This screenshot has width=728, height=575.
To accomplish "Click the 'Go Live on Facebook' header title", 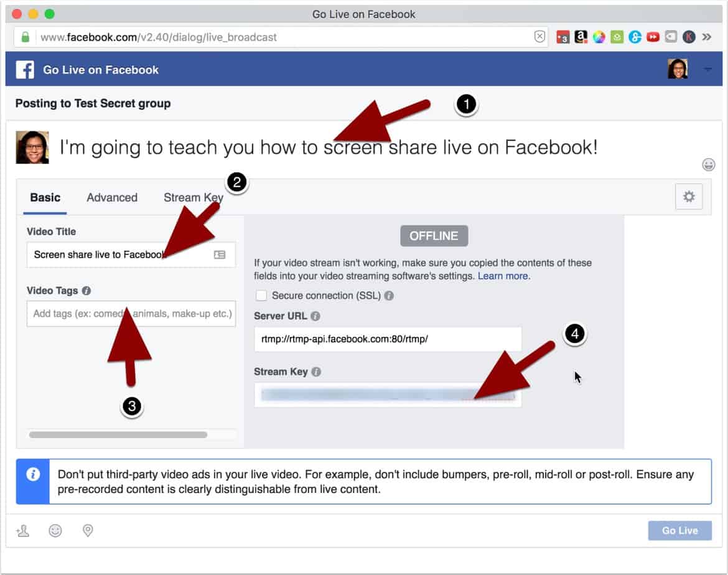I will point(101,70).
